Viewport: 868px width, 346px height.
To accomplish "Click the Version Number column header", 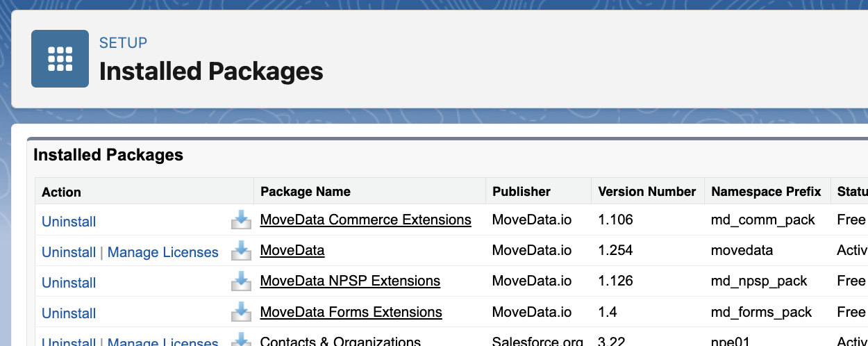I will point(646,192).
